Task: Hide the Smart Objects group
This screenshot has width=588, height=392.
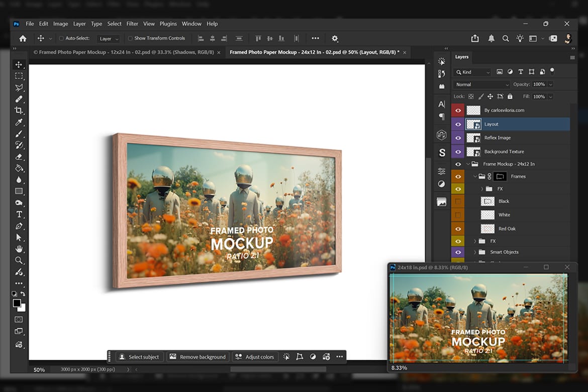Action: point(458,252)
